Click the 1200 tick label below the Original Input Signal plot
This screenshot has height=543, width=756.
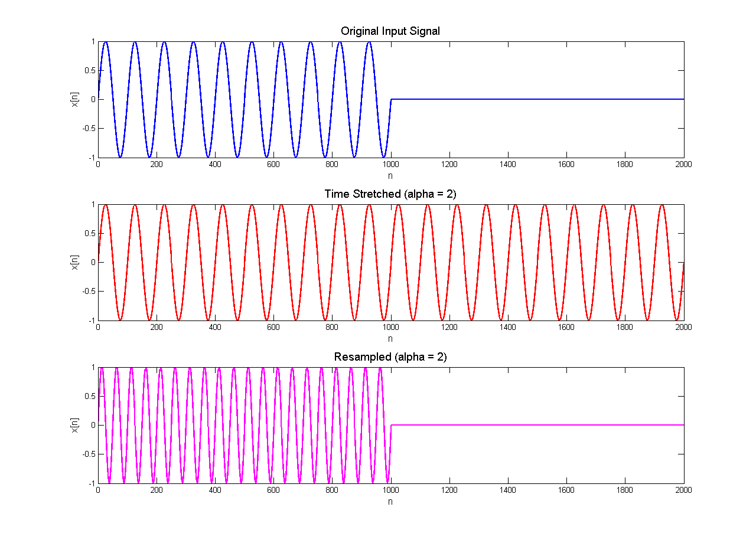tap(449, 164)
